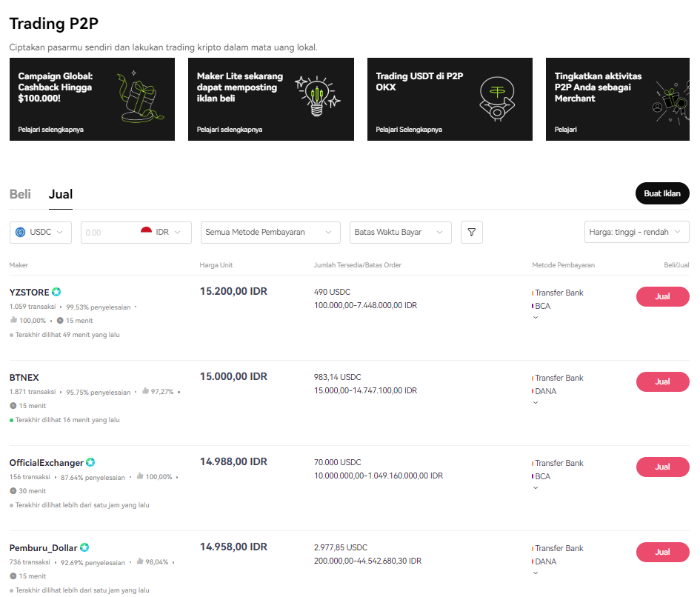
Task: Click Jual button for BTNEX offer
Action: 662,381
